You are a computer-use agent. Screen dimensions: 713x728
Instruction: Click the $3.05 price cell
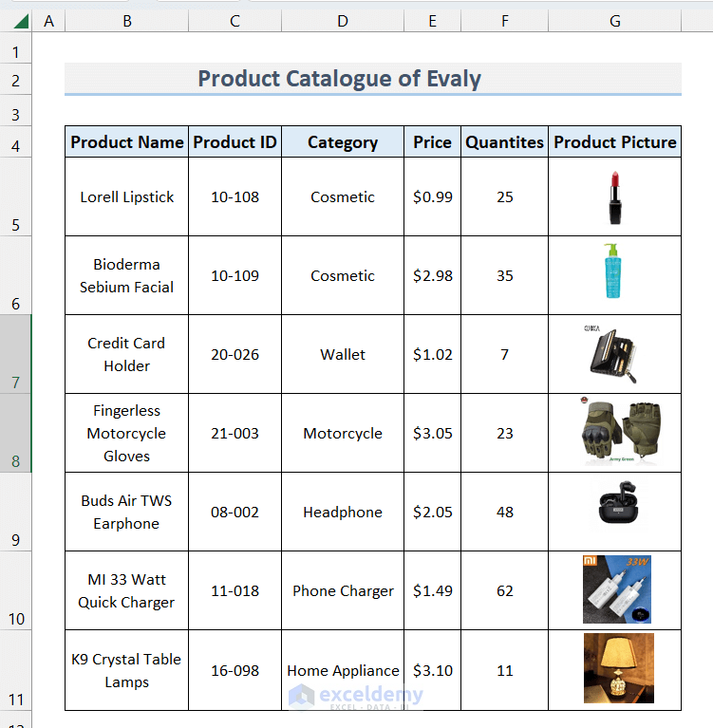point(432,433)
